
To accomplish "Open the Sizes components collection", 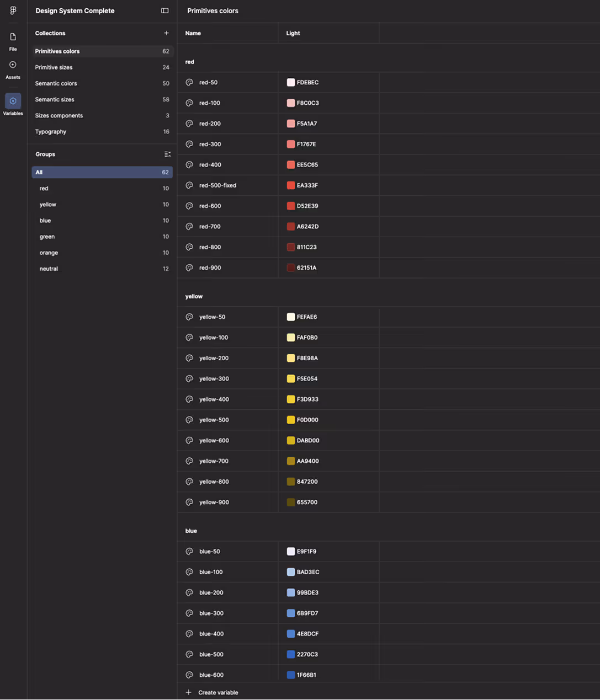I will pos(102,116).
